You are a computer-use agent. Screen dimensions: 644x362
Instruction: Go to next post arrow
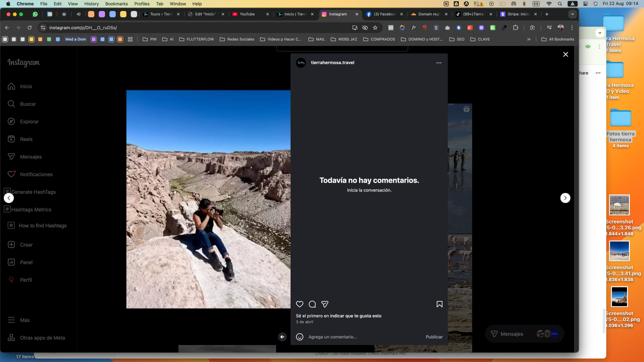[565, 198]
